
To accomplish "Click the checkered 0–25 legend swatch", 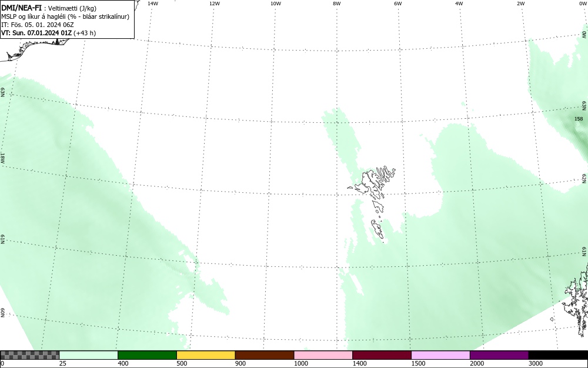I will point(29,355).
